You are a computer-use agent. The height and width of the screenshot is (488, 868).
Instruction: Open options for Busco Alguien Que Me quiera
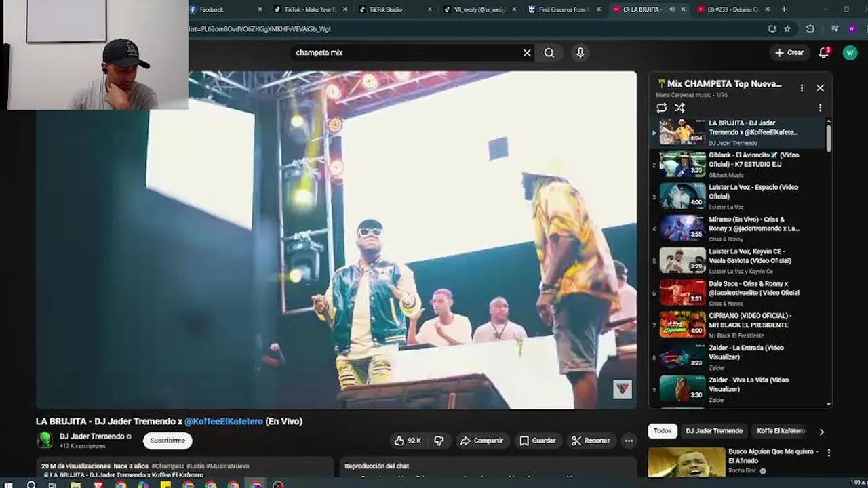829,453
